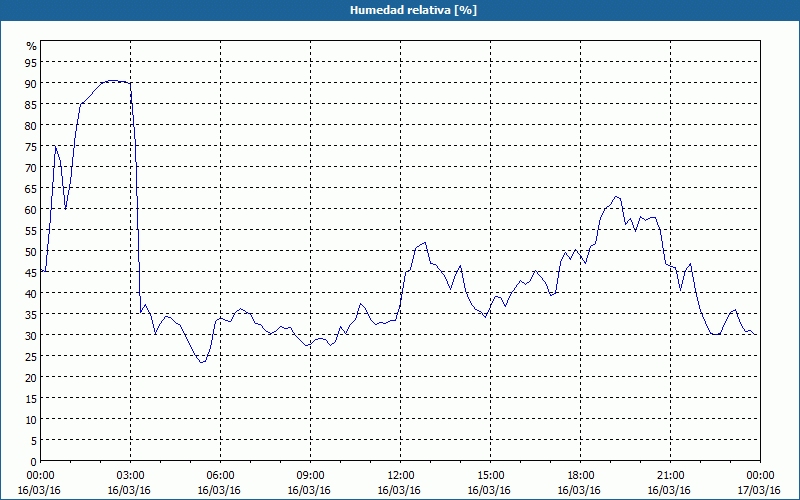Click the 60 label on the humidity axis

pos(31,209)
